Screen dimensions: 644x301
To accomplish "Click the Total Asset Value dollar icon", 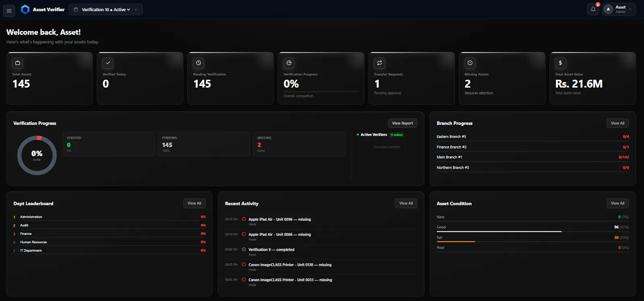I will (561, 63).
